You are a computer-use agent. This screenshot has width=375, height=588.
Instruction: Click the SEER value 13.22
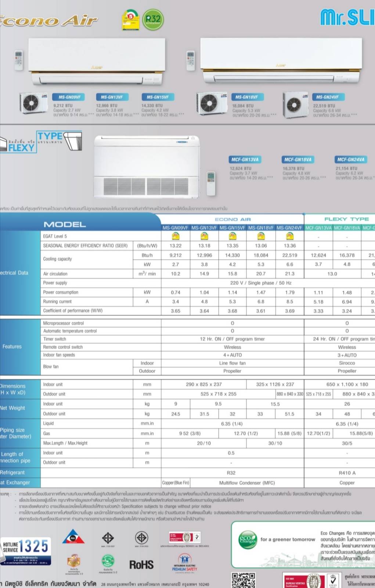tap(176, 246)
